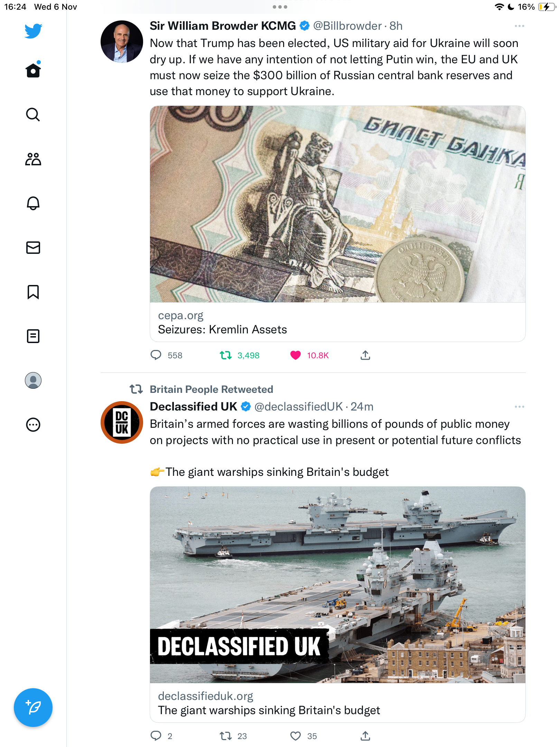Open Communities icon in sidebar
Screen dimensions: 560x747
[x=33, y=159]
